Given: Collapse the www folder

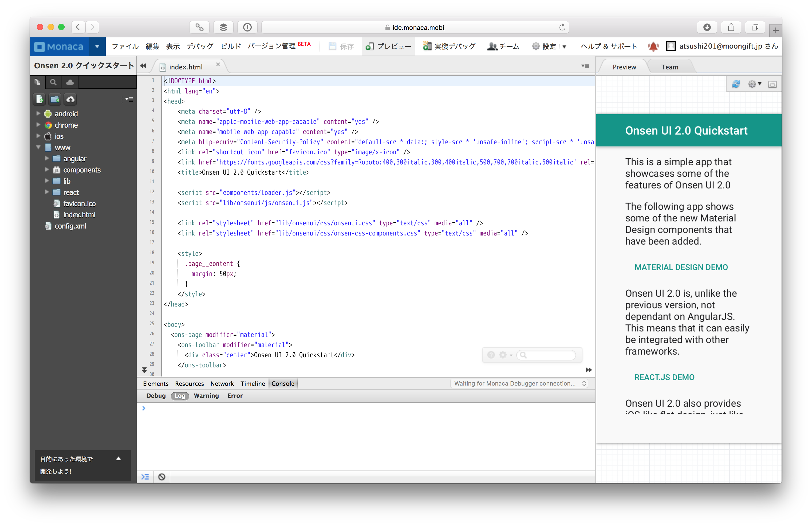Looking at the screenshot, I should (x=38, y=147).
